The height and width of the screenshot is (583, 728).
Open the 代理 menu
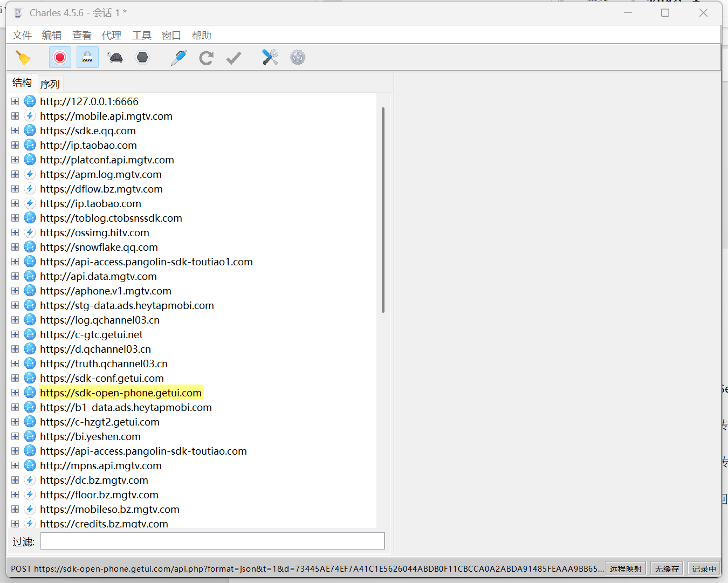112,35
